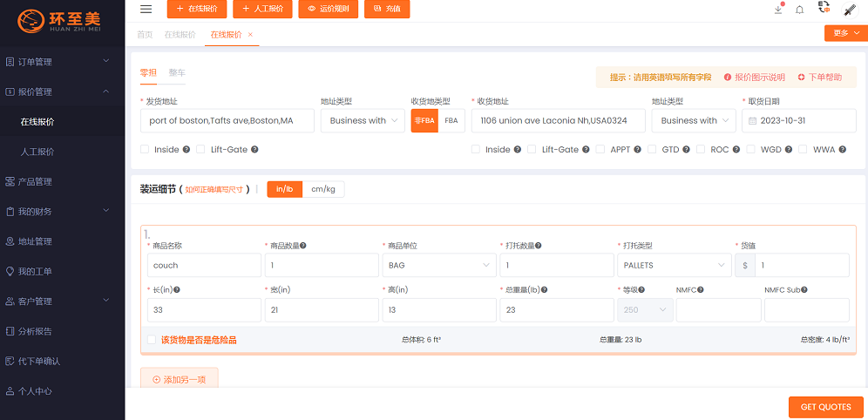This screenshot has width=868, height=420.
Task: Click the user avatar icon at top right
Action: (849, 10)
